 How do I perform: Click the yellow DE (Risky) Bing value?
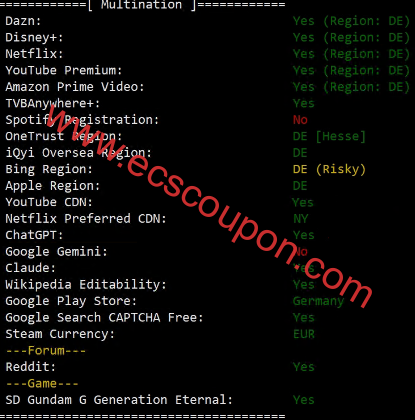coord(329,169)
